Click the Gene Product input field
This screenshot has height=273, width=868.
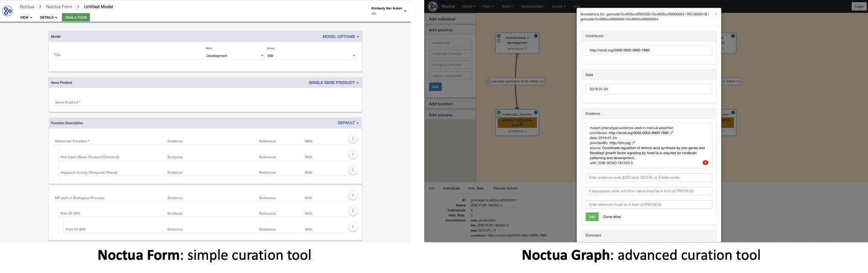205,102
